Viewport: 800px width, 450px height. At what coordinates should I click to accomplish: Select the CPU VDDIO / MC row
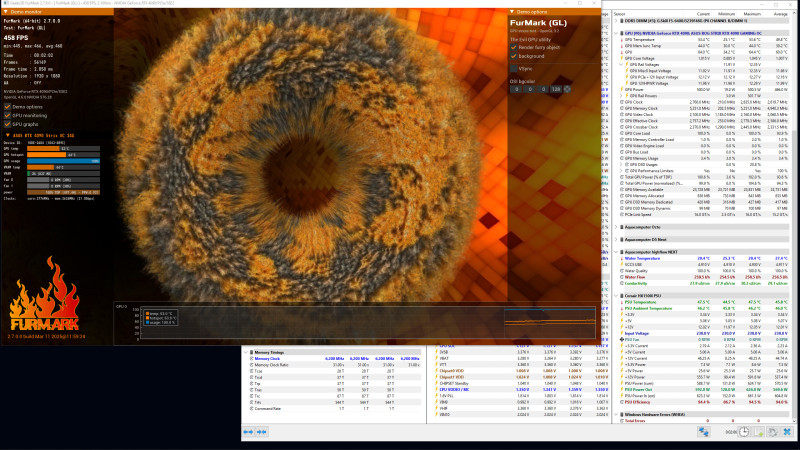[521, 389]
